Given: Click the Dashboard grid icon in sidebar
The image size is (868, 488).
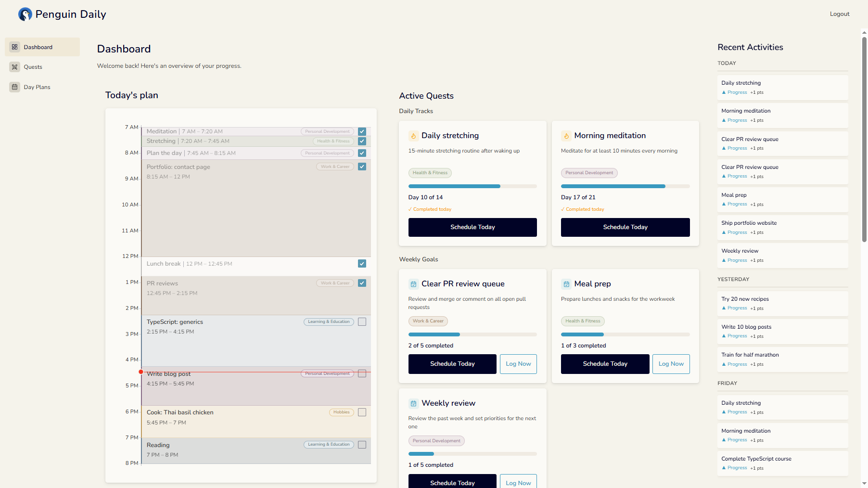Looking at the screenshot, I should pyautogui.click(x=15, y=47).
